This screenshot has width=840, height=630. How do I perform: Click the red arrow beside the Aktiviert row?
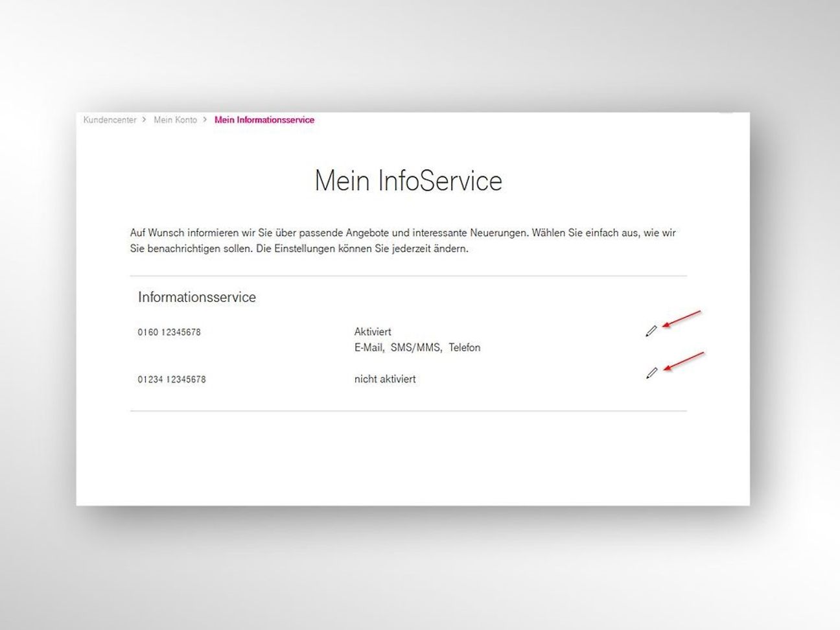click(681, 320)
